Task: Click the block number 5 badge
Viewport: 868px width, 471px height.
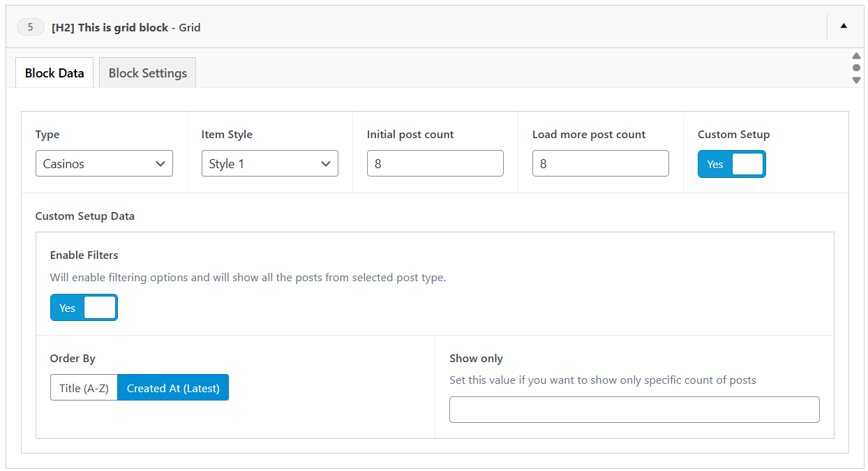Action: click(x=30, y=27)
